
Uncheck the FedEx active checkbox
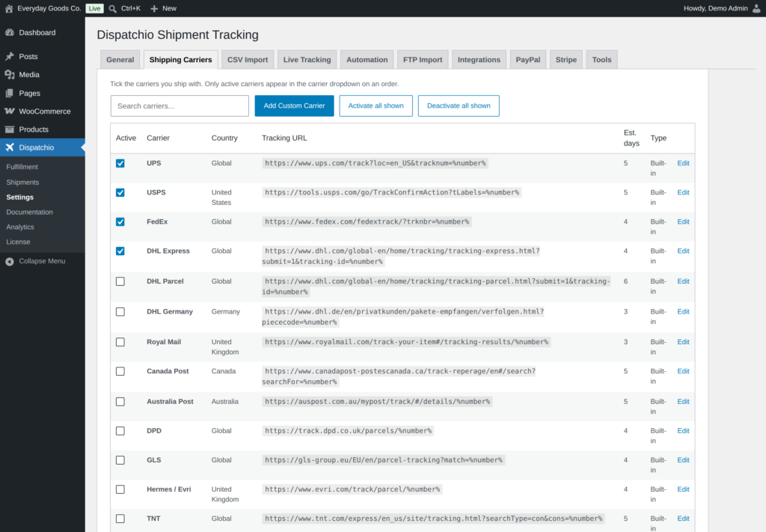(x=120, y=221)
